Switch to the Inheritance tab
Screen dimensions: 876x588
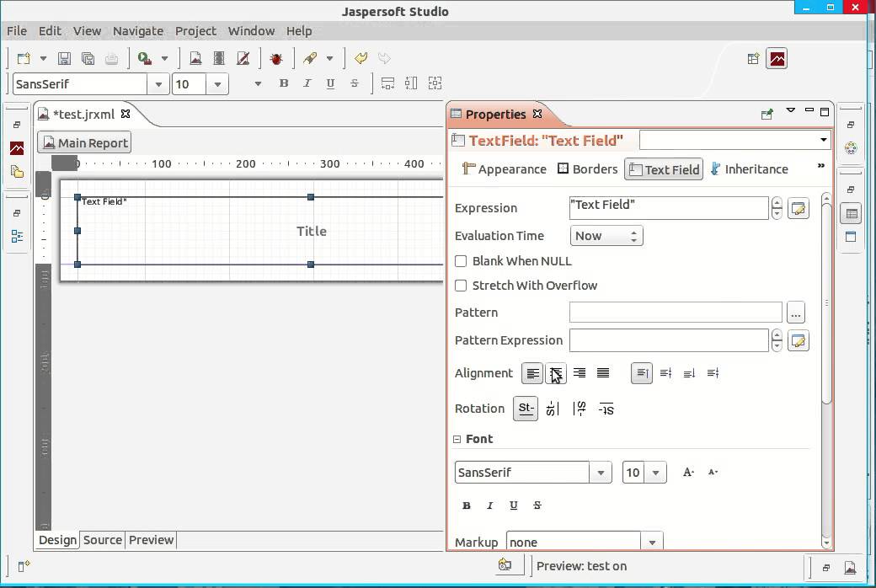pos(749,168)
